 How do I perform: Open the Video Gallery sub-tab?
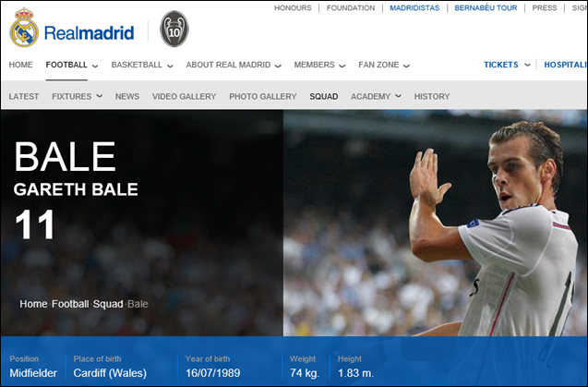coord(184,96)
